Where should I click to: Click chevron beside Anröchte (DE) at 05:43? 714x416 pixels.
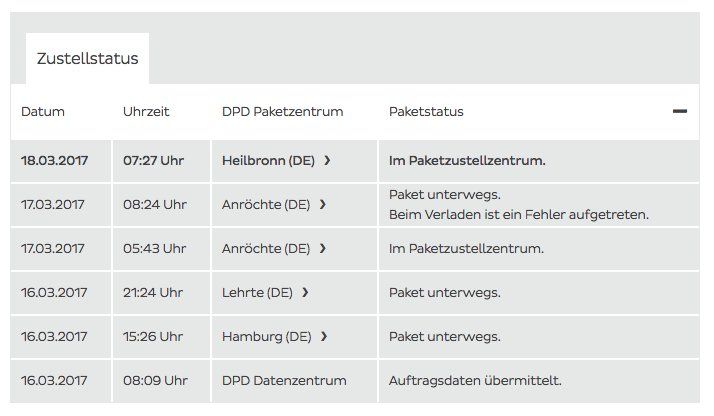(323, 248)
